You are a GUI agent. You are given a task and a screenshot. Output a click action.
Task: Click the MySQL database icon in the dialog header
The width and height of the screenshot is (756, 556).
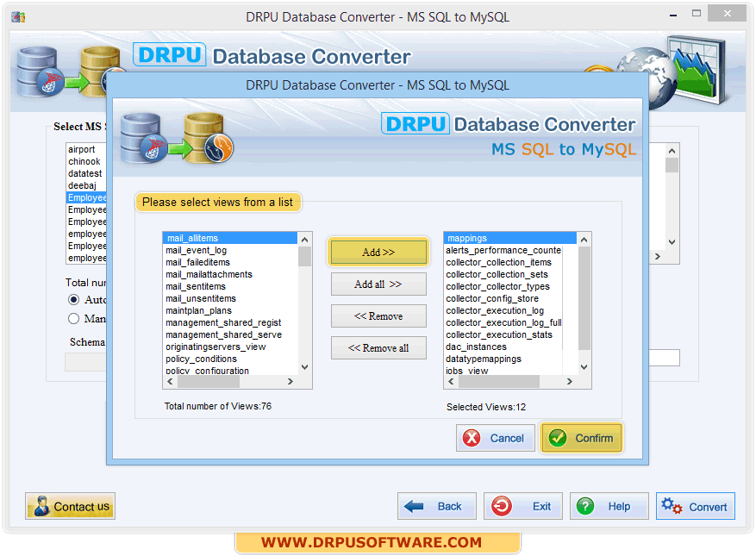(209, 138)
